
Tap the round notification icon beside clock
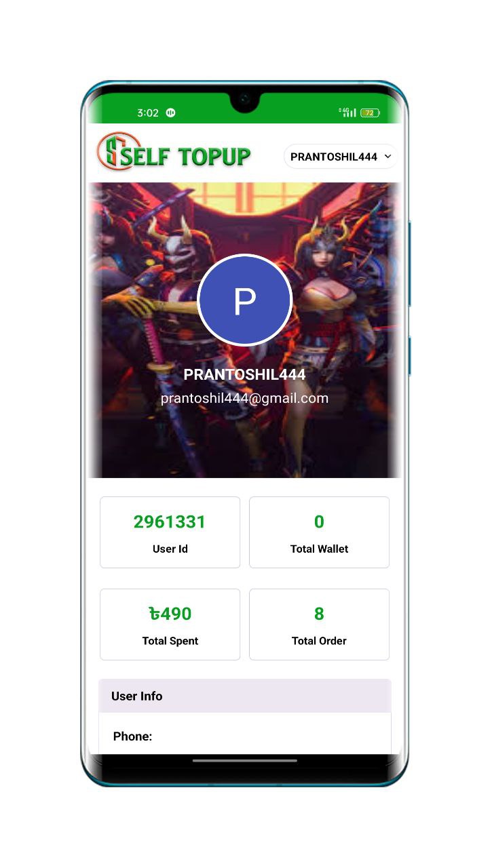[x=170, y=113]
